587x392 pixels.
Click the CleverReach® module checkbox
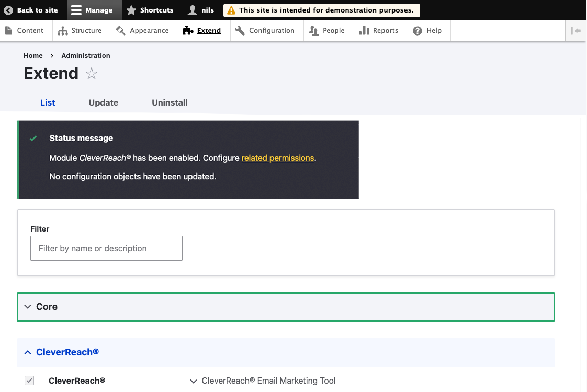[29, 381]
